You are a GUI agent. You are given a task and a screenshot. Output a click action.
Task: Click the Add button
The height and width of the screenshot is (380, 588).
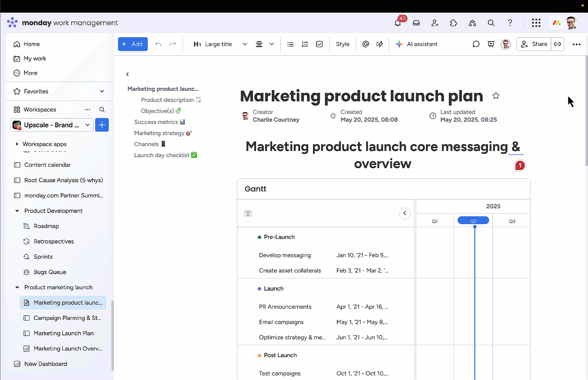point(133,44)
